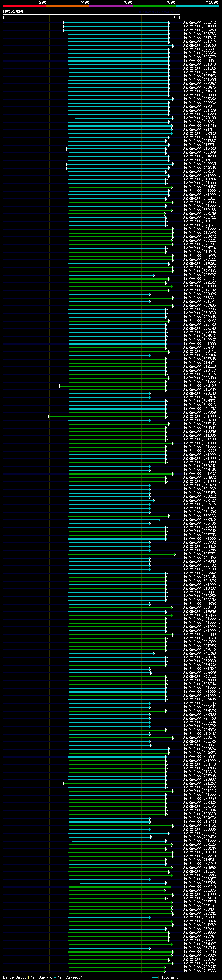
Task: Open hit UniRef100_B9SZS3
Action: (x=199, y=34)
